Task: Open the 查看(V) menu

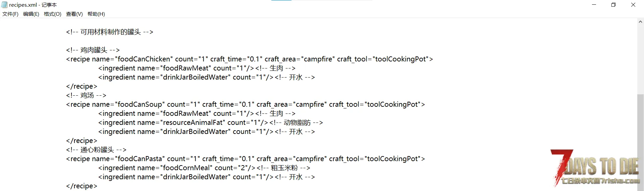Action: [74, 14]
